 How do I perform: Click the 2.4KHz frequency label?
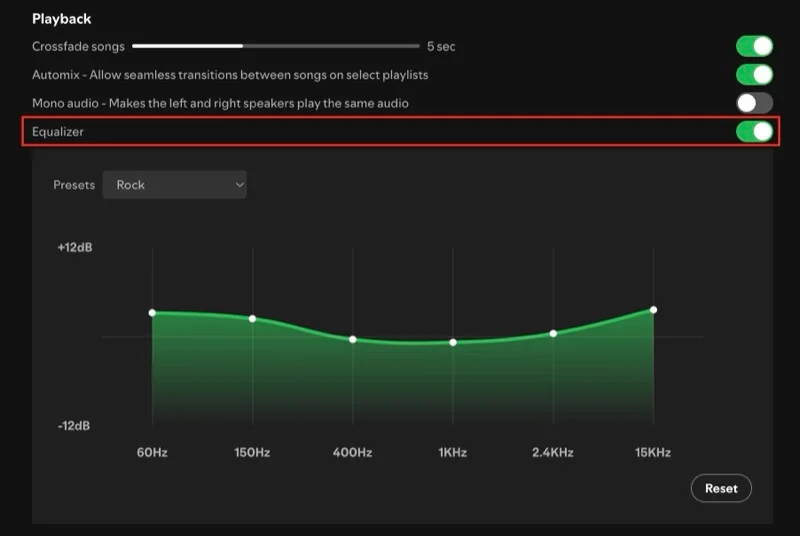[553, 452]
